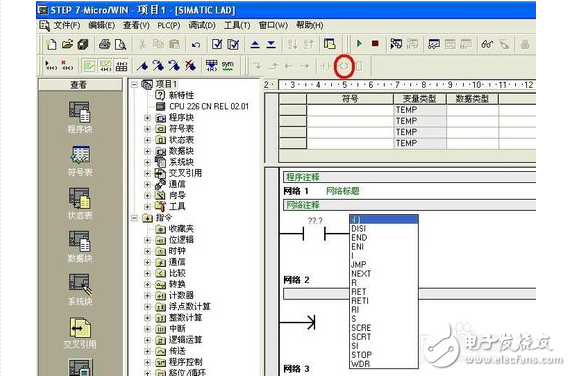The image size is (571, 376).
Task: Open the 调试(D) menu
Action: tap(202, 25)
